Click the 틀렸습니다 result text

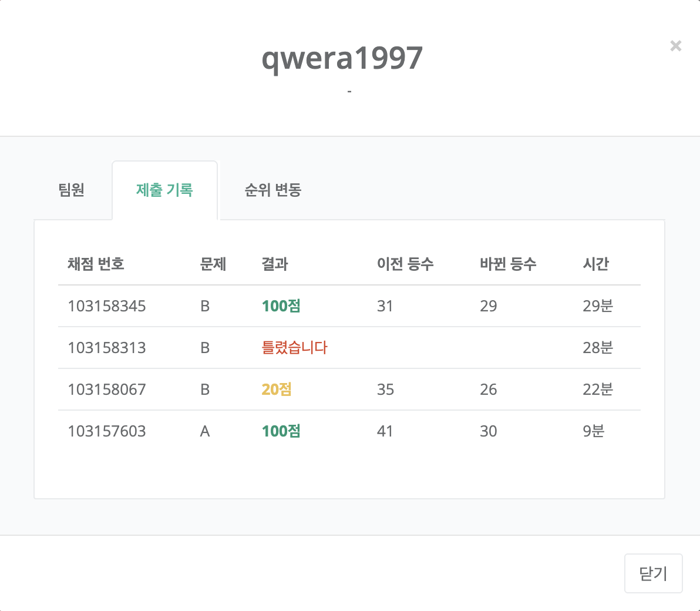click(x=294, y=348)
